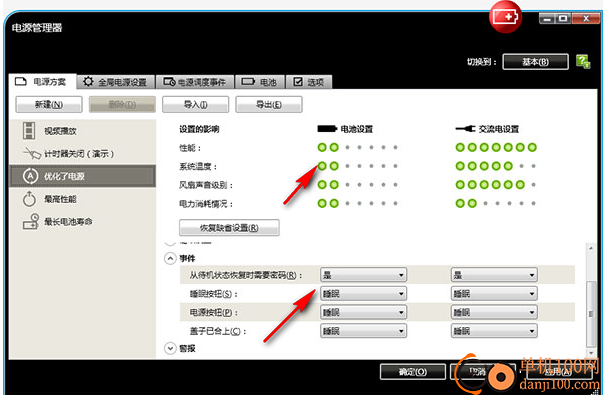
Task: Open help via the green question icon
Action: click(x=583, y=62)
